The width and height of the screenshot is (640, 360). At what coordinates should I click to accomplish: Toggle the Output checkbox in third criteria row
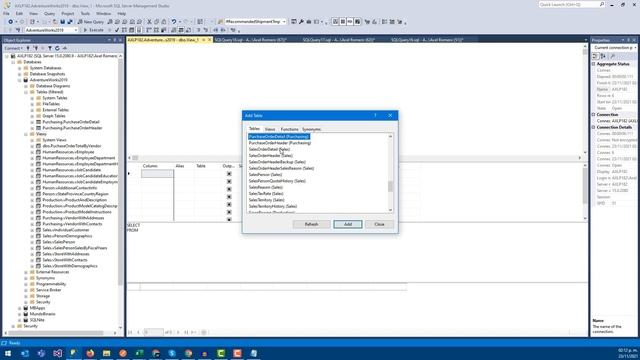click(229, 189)
